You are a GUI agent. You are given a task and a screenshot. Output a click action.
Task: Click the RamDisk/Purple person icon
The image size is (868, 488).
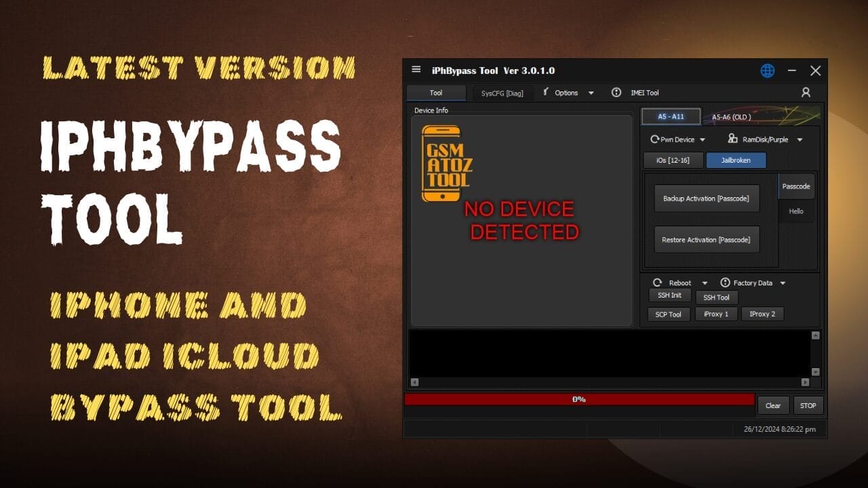coord(732,139)
